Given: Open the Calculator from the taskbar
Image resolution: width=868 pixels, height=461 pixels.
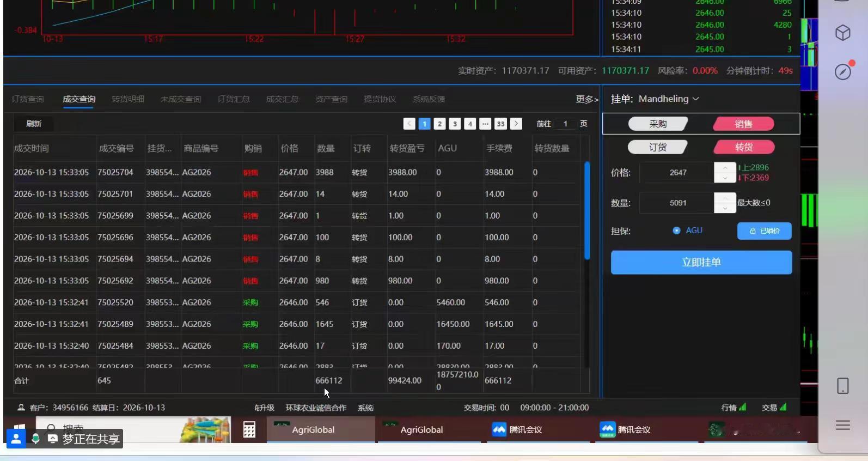Looking at the screenshot, I should tap(249, 429).
